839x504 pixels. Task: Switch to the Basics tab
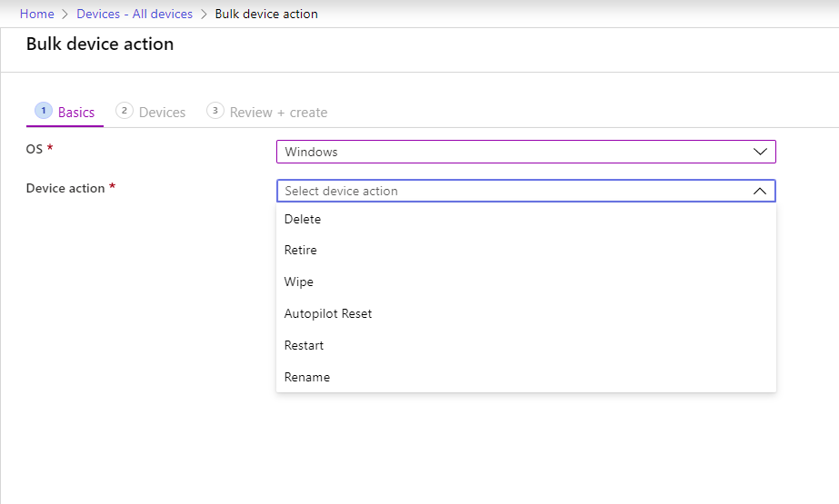pyautogui.click(x=75, y=113)
